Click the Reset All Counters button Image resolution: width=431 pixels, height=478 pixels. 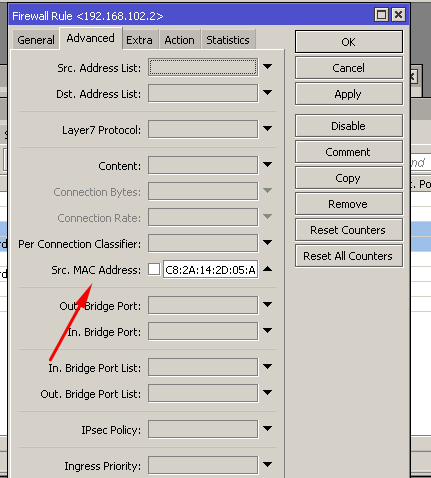coord(349,256)
